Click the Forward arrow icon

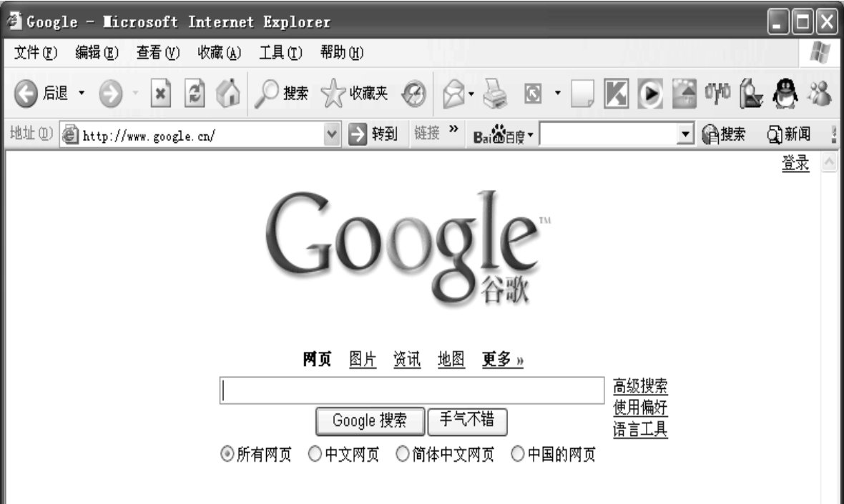click(110, 94)
